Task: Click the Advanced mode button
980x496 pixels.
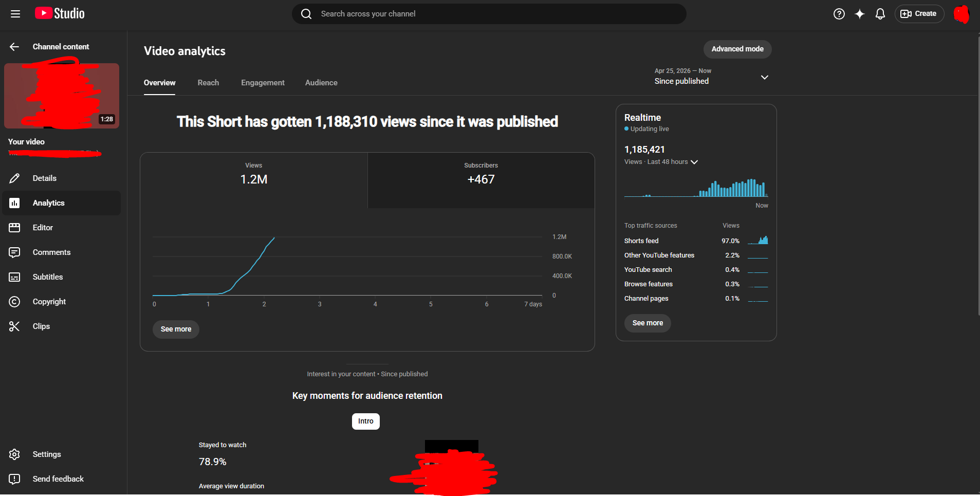Action: coord(737,49)
